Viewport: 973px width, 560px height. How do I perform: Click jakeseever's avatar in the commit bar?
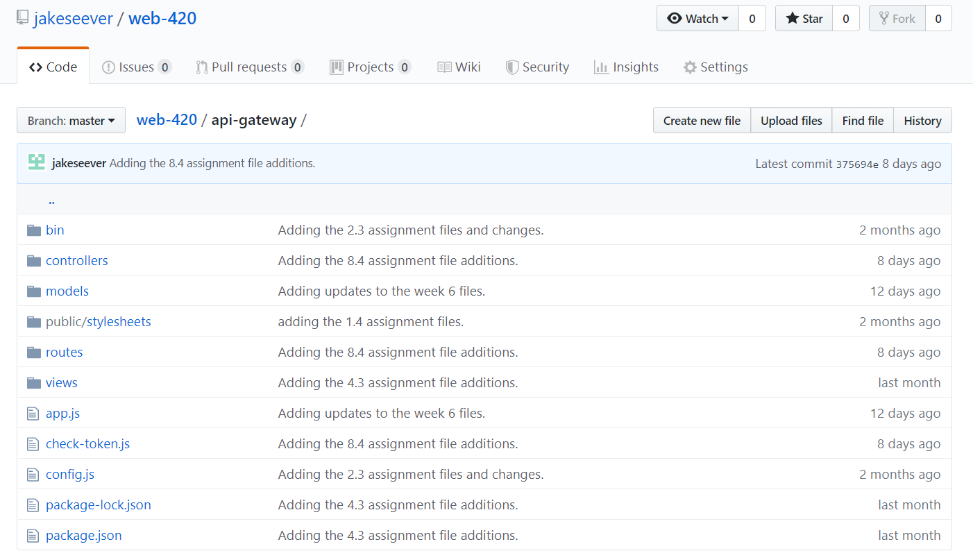coord(37,163)
